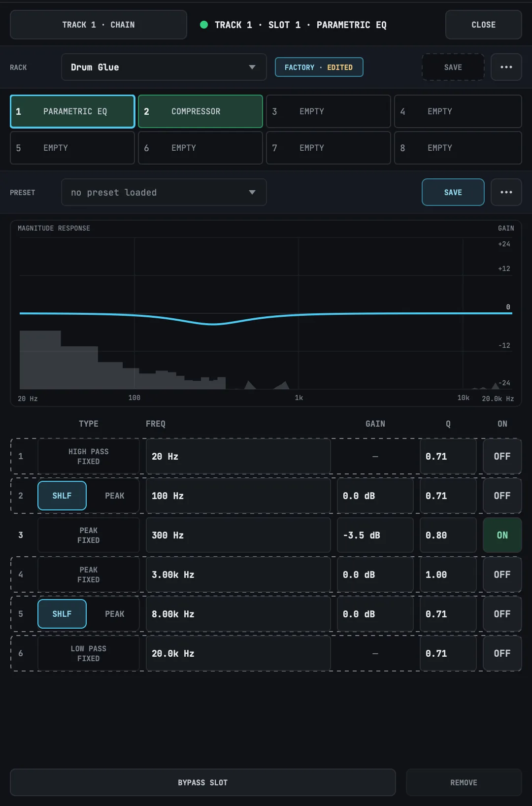Turn off band 3 300 Hz filter

coord(502,535)
